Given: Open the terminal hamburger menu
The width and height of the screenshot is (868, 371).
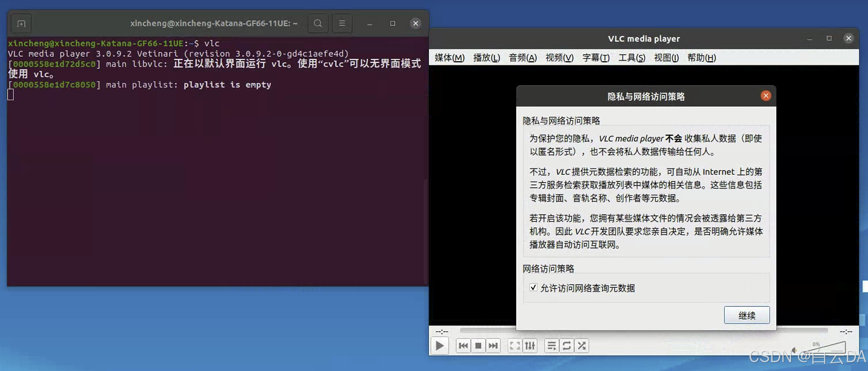Looking at the screenshot, I should [x=342, y=23].
